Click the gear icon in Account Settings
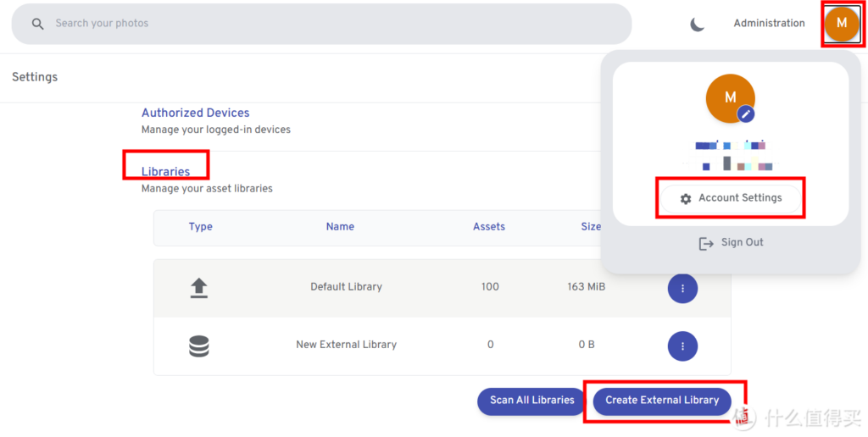Image resolution: width=868 pixels, height=437 pixels. pos(686,198)
